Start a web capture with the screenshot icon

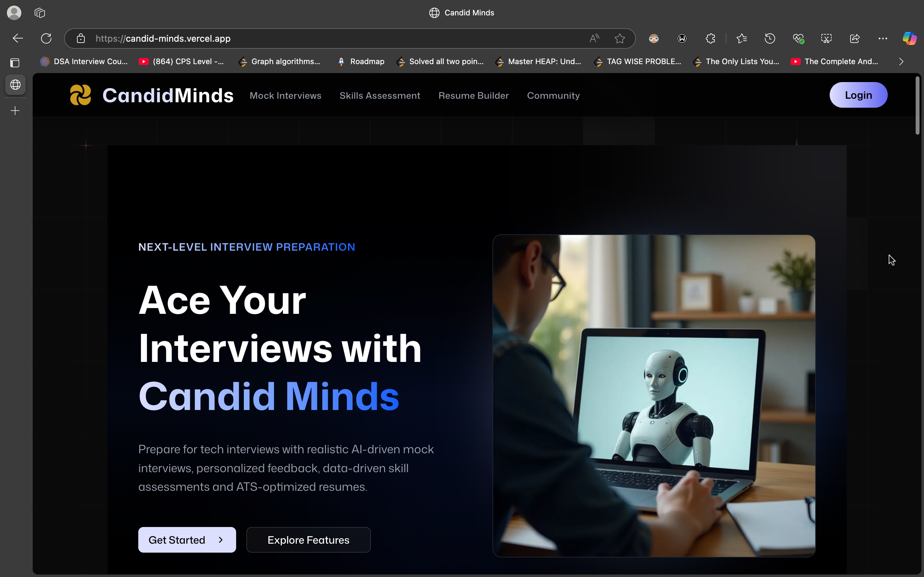pos(826,38)
